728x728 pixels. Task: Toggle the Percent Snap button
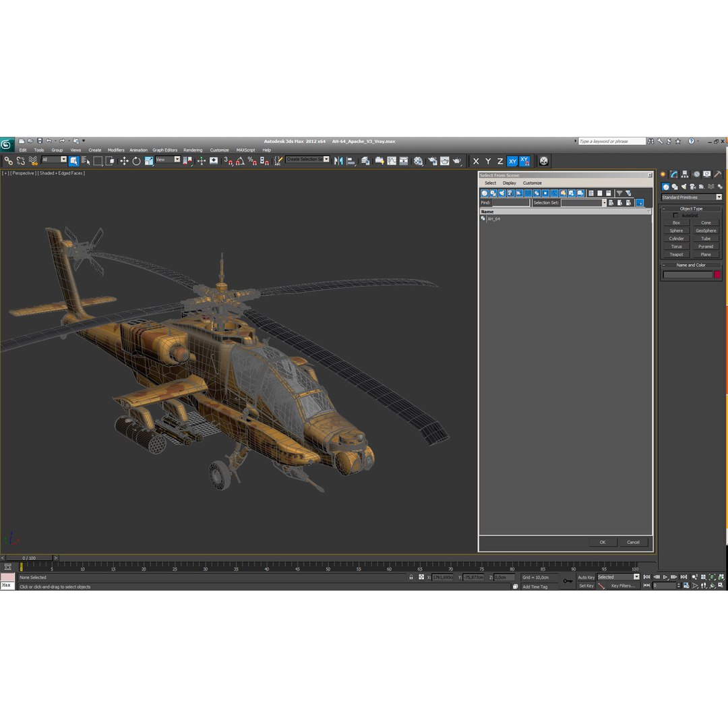(252, 161)
